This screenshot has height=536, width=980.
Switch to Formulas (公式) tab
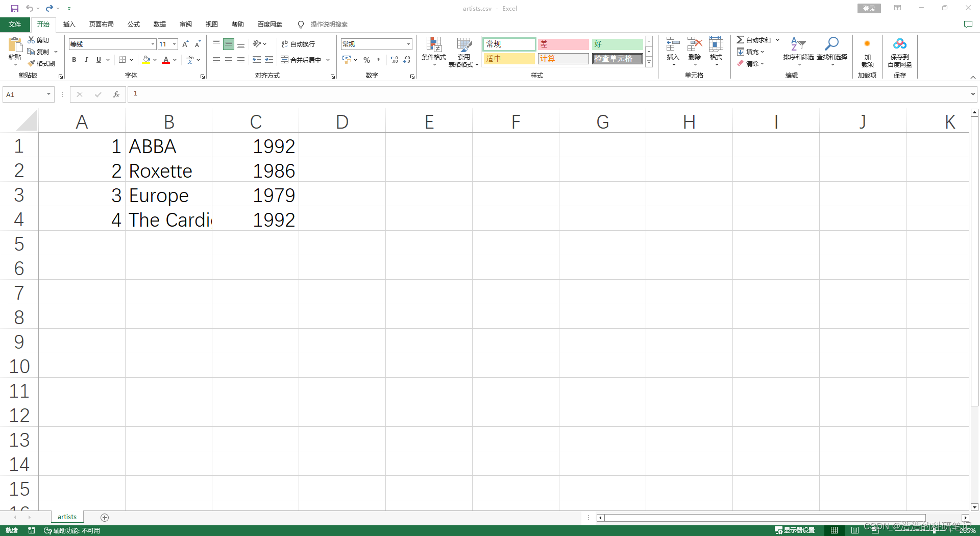coord(134,25)
